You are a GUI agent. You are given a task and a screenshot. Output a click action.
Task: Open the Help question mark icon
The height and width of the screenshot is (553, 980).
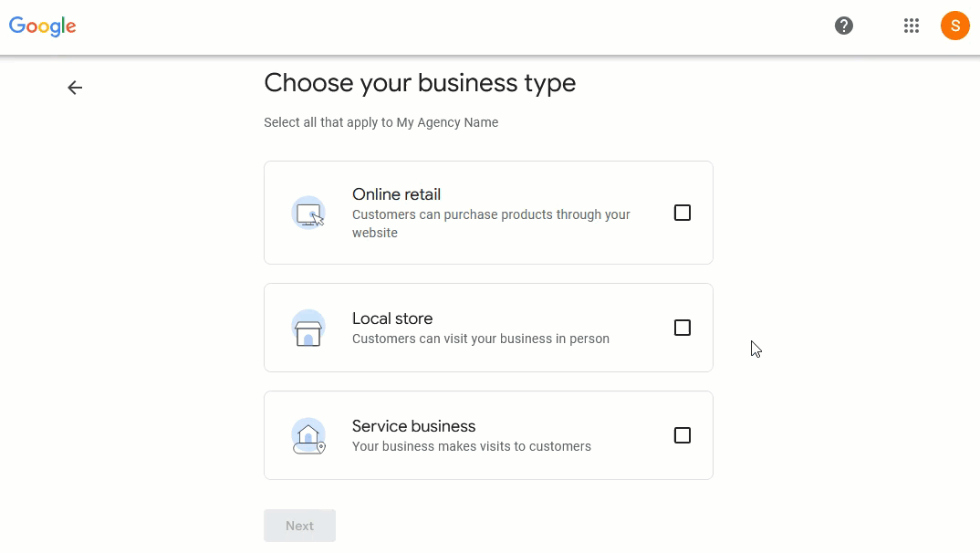(844, 26)
